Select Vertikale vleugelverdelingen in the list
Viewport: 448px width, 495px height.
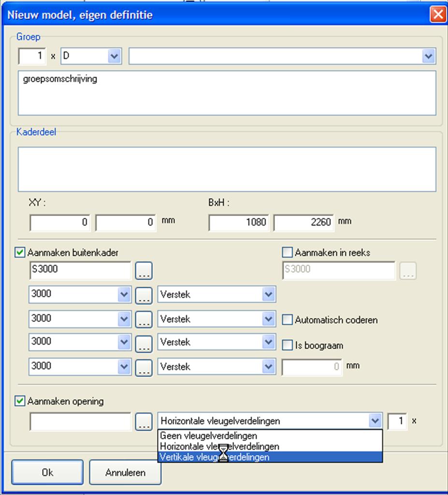point(270,457)
